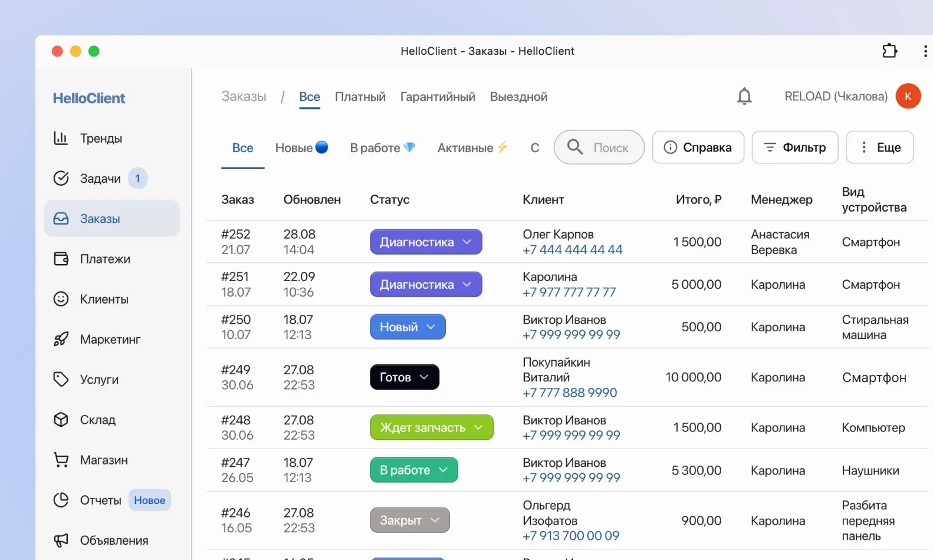The image size is (933, 560).
Task: Open order #252
Action: [x=236, y=234]
